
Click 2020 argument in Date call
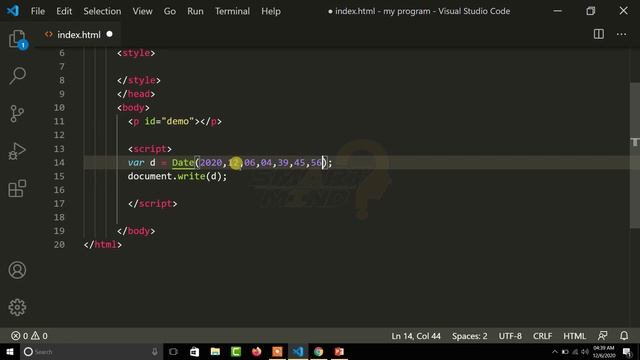(x=211, y=162)
